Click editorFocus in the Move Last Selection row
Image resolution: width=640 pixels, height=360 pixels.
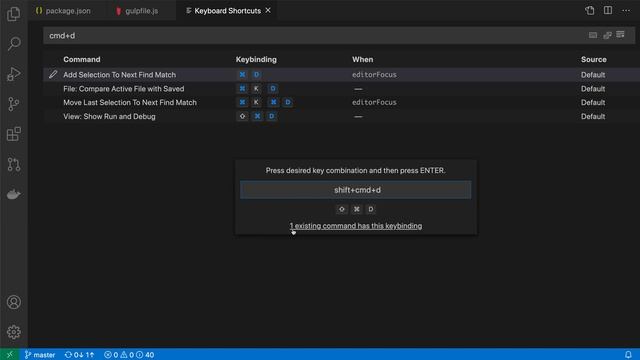pos(374,102)
